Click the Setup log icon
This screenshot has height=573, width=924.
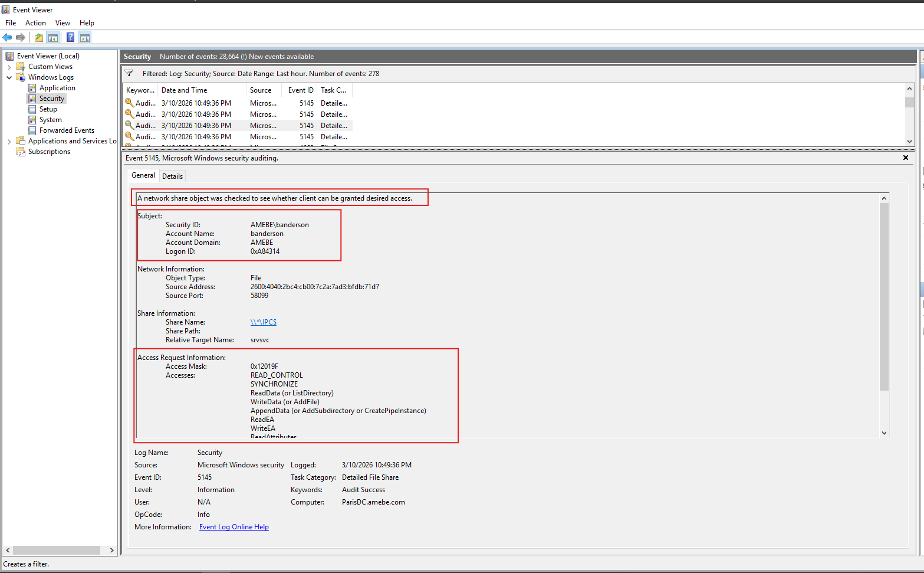pos(32,109)
